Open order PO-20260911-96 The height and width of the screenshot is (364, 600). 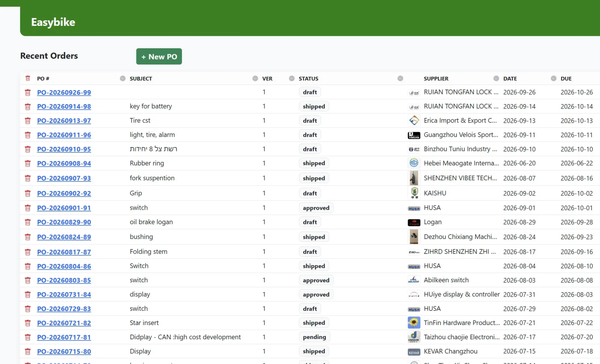pos(64,135)
